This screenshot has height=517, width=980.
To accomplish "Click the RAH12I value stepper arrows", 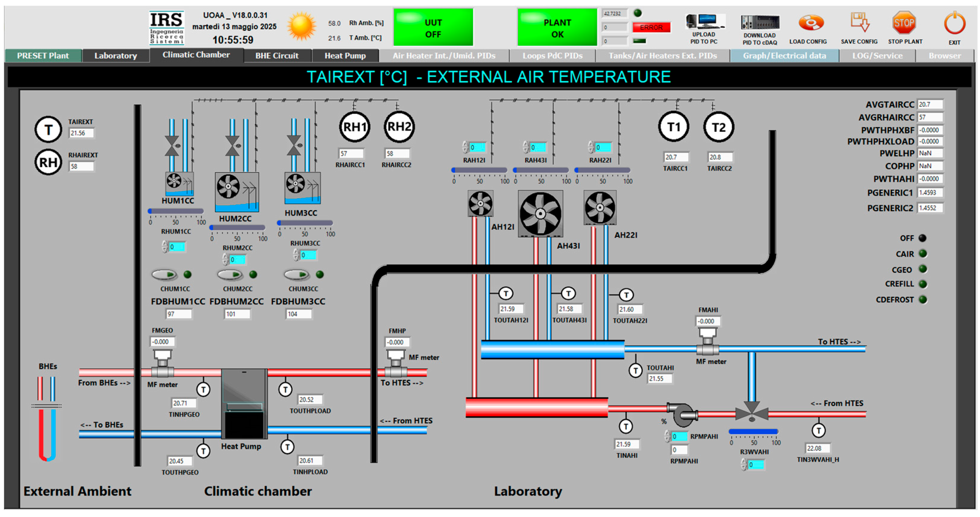I will point(465,147).
